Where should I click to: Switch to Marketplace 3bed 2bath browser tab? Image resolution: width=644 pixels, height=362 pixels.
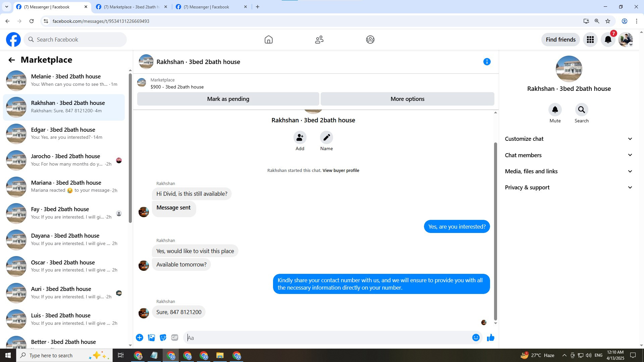pyautogui.click(x=131, y=7)
